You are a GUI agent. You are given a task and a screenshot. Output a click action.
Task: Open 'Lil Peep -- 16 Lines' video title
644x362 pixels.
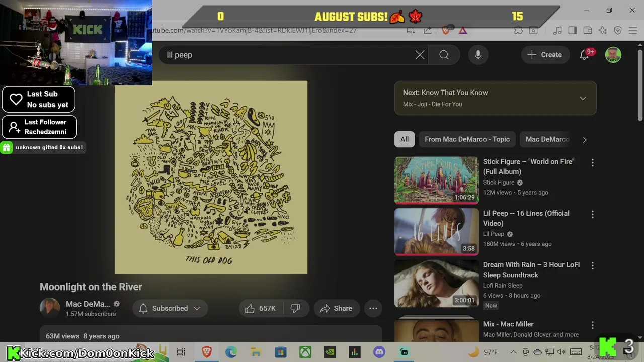526,218
